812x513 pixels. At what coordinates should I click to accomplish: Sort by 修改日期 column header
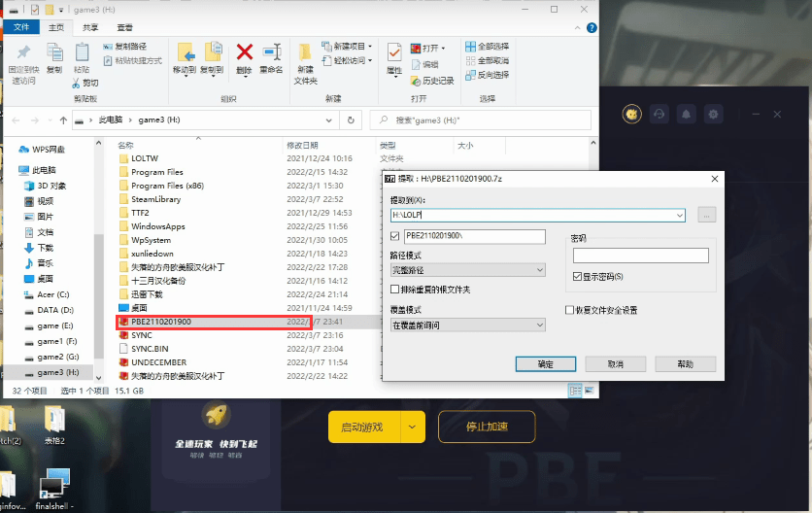302,146
